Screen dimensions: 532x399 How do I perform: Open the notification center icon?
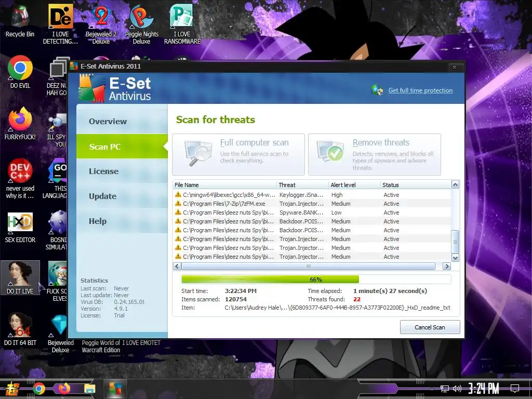[x=515, y=388]
